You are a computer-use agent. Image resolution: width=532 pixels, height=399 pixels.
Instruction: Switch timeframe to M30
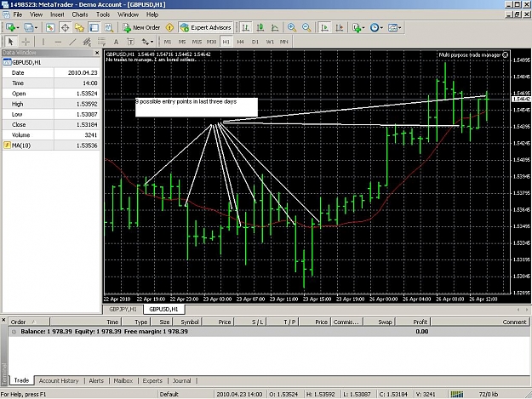(x=211, y=42)
